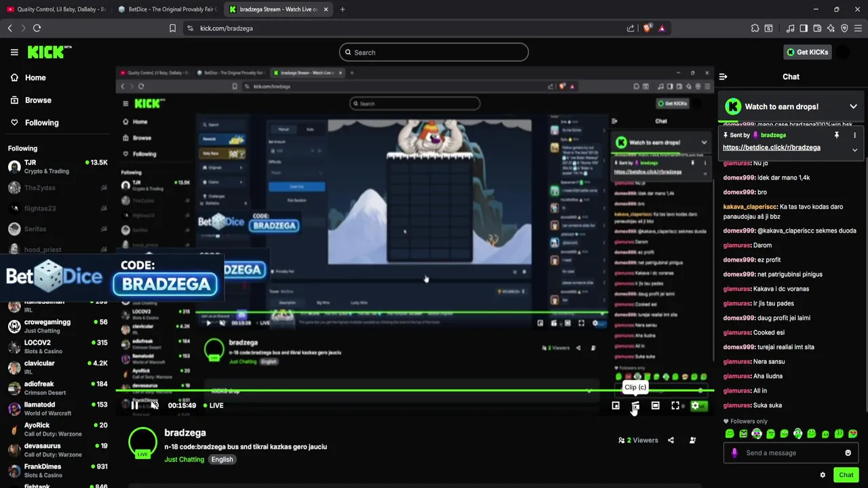Open chat settings gear
The height and width of the screenshot is (488, 868).
pyautogui.click(x=823, y=475)
